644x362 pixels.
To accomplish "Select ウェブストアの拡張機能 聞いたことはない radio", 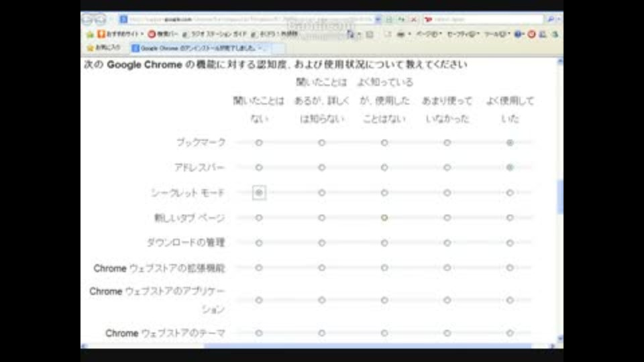I will click(x=259, y=267).
